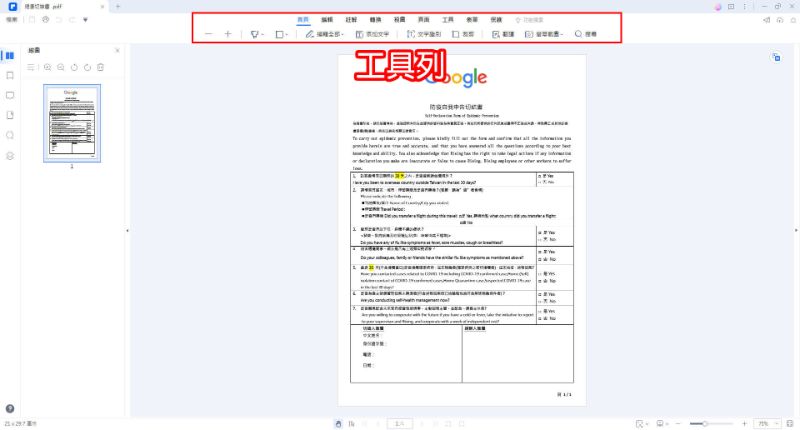Rotate page counterclockwise in thumbnail panel
800x430 pixels.
[x=74, y=67]
